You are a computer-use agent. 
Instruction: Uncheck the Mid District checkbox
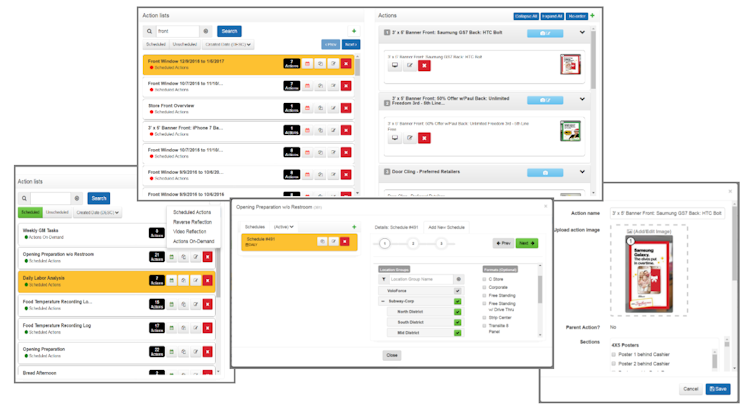(458, 333)
